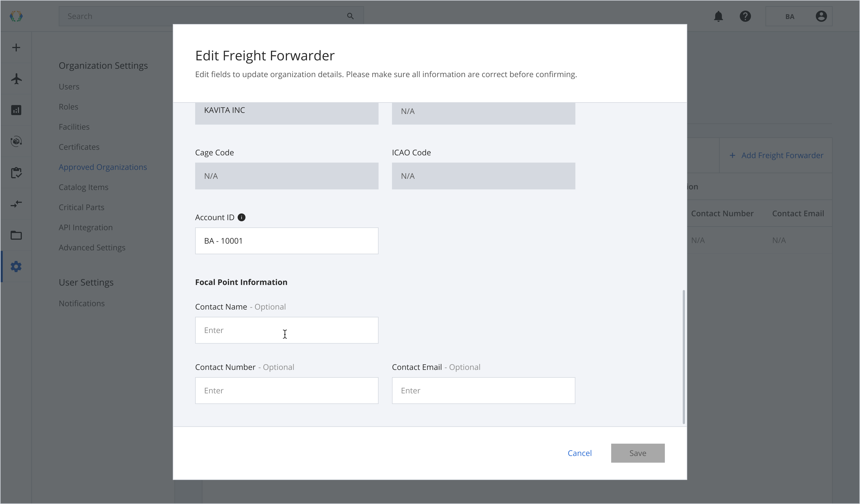Open Notifications under User Settings
Image resolution: width=860 pixels, height=504 pixels.
click(82, 303)
